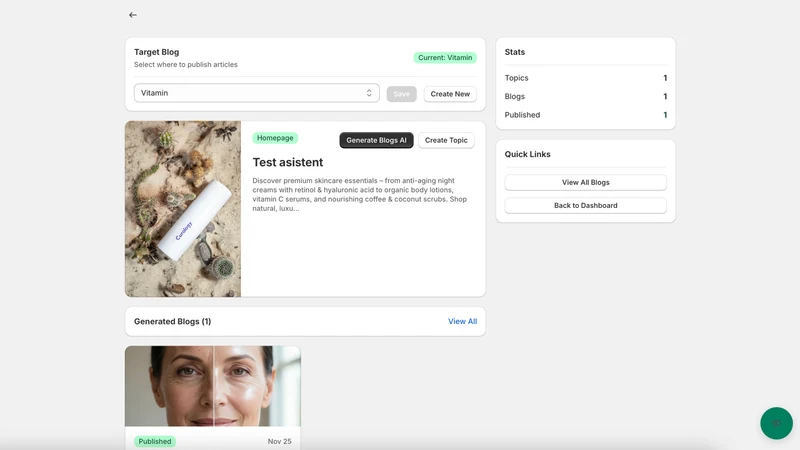Click the Current: Vitamin badge

(x=445, y=58)
